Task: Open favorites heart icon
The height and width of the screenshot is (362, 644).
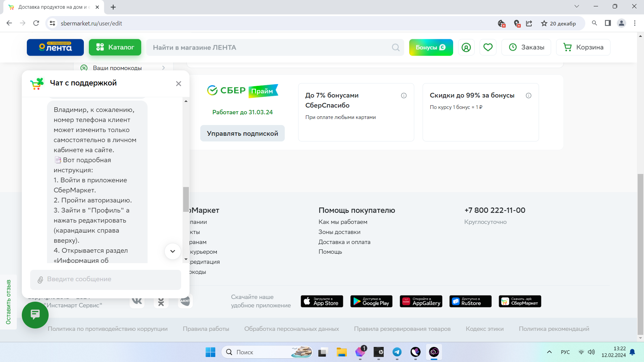Action: tap(488, 47)
